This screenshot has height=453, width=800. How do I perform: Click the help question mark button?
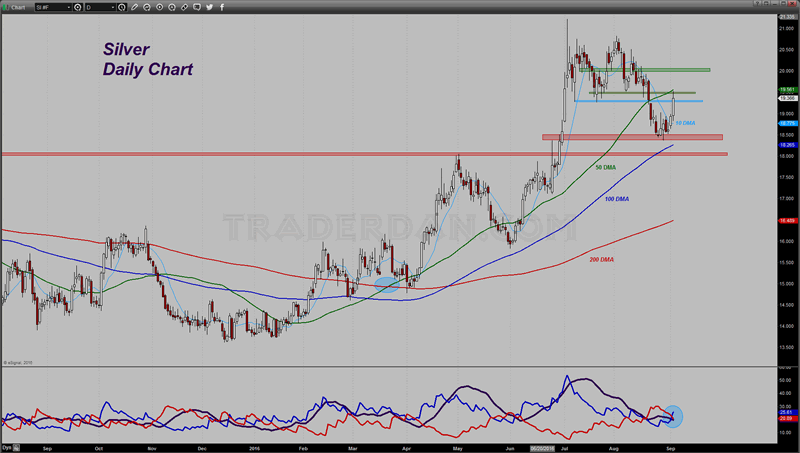pos(758,3)
